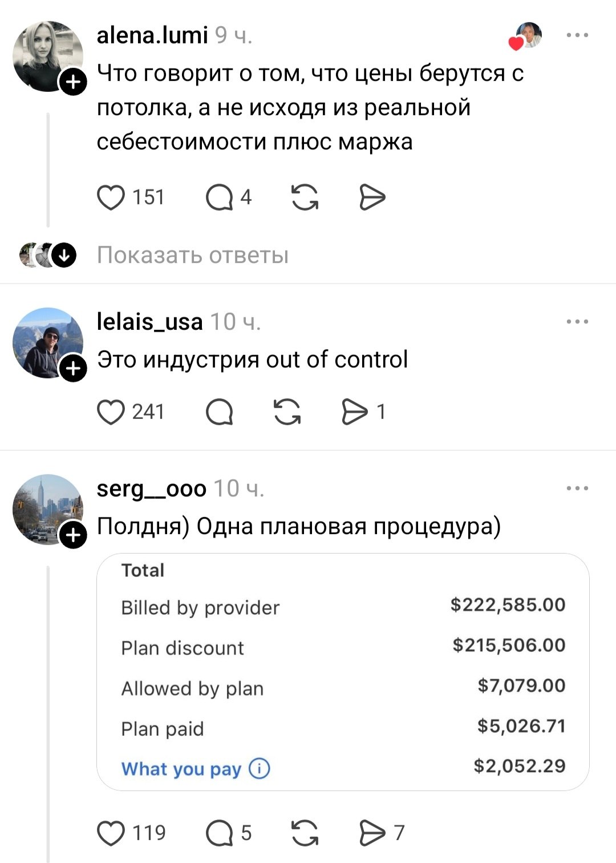This screenshot has height=863, width=616.
Task: Open more options for serg__ooo's comment
Action: tap(577, 489)
